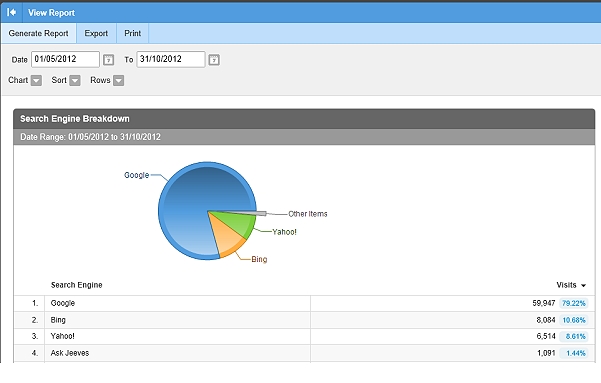Click the Bing pie chart label

pyautogui.click(x=259, y=259)
